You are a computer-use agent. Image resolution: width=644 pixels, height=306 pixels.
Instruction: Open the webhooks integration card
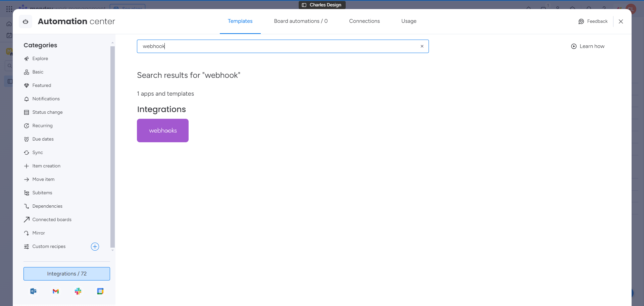(x=163, y=131)
